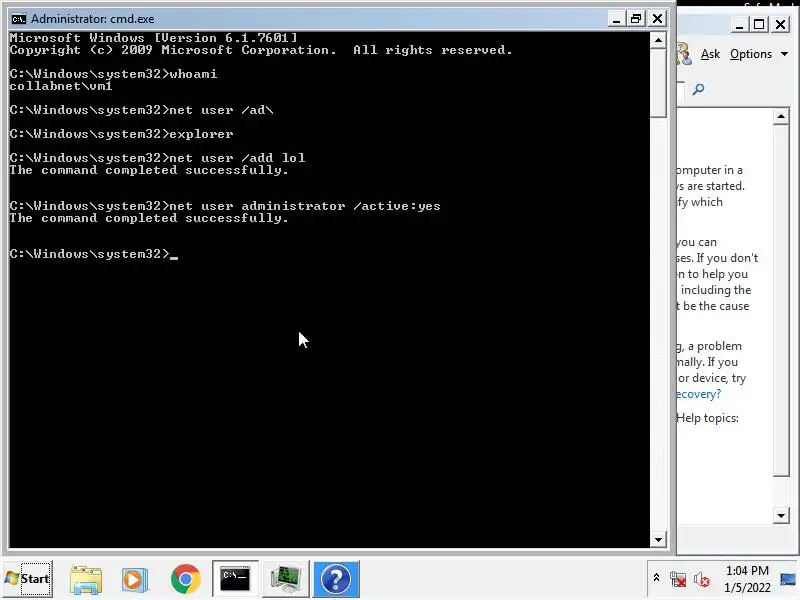Minimize the Help window
Viewport: 800px width, 600px height.
(x=739, y=24)
